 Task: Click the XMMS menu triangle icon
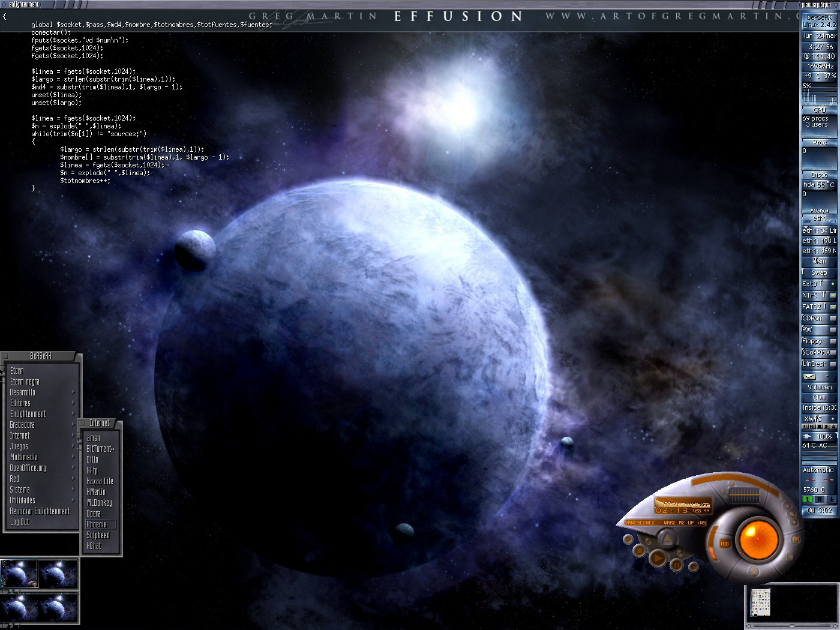pos(796,523)
